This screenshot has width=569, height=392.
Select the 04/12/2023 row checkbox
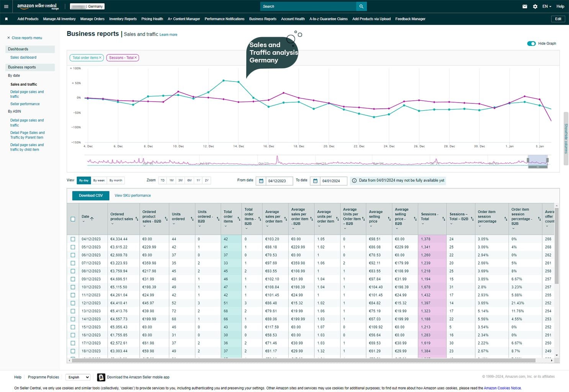(73, 239)
